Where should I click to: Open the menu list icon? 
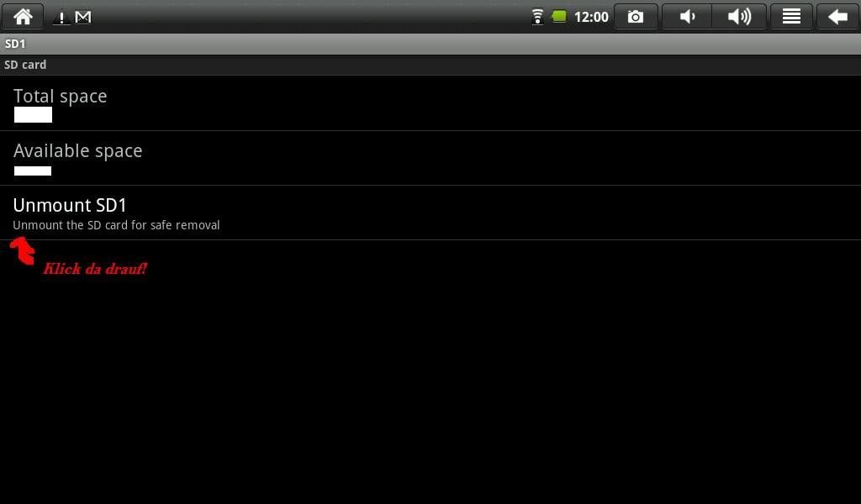790,17
